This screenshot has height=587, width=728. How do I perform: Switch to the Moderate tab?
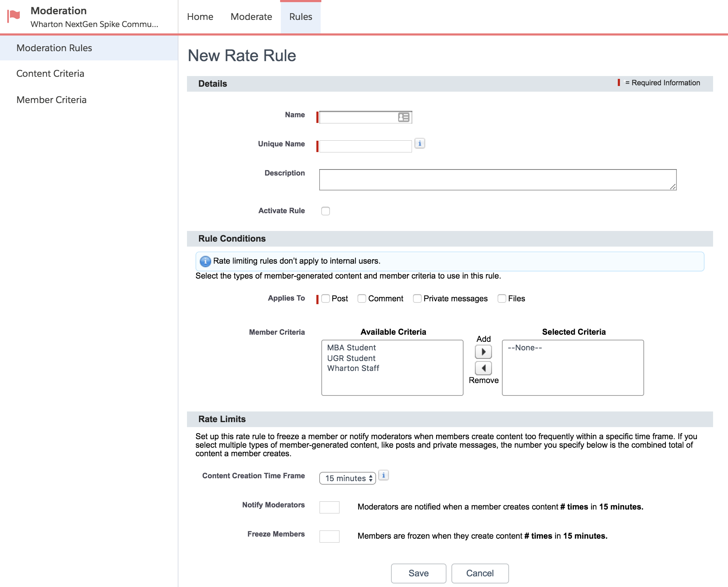click(251, 17)
